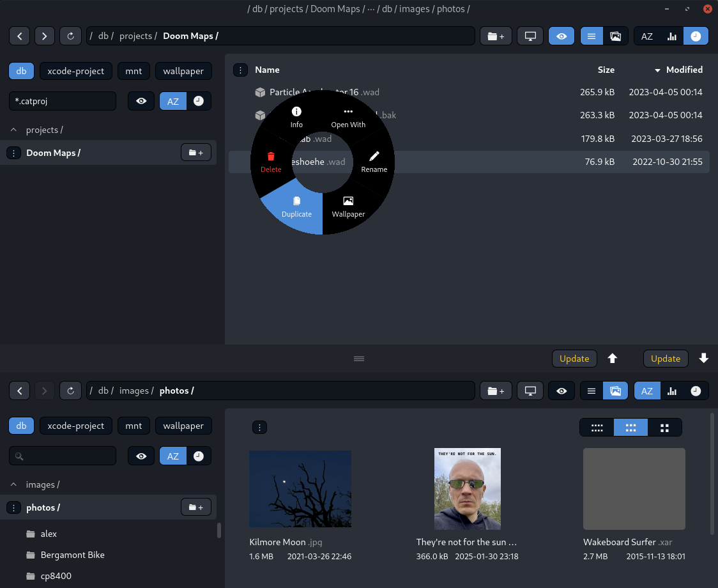Viewport: 718px width, 588px height.
Task: Toggle eye beside the *.catproj filter
Action: click(141, 101)
